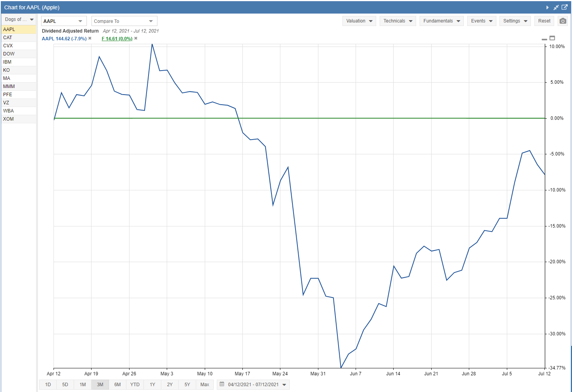Click the pop-out external window icon
This screenshot has height=392, width=572.
(565, 7)
